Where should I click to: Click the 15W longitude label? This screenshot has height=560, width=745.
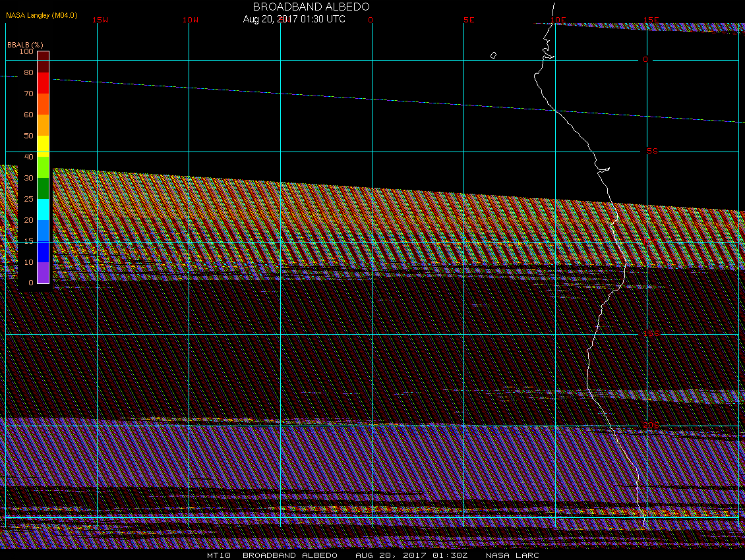pyautogui.click(x=100, y=20)
